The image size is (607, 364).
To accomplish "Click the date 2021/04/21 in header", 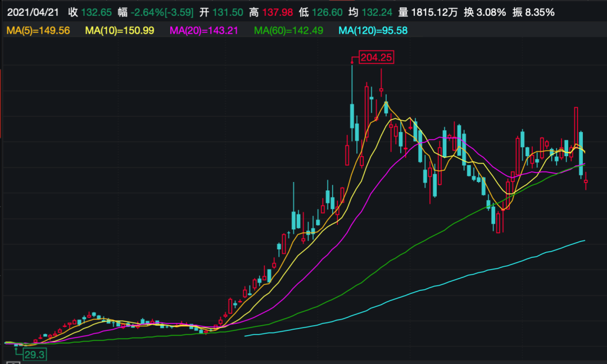I will (33, 12).
